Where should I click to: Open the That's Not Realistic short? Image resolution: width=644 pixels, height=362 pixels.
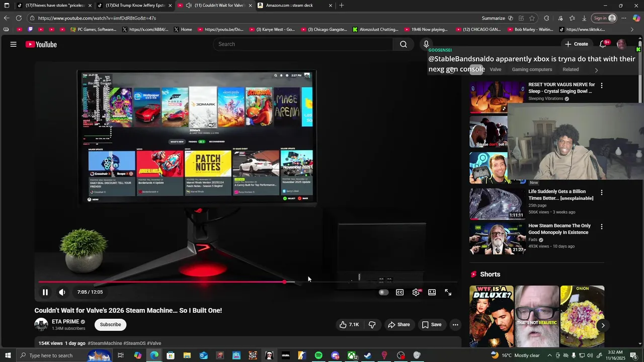(x=537, y=316)
